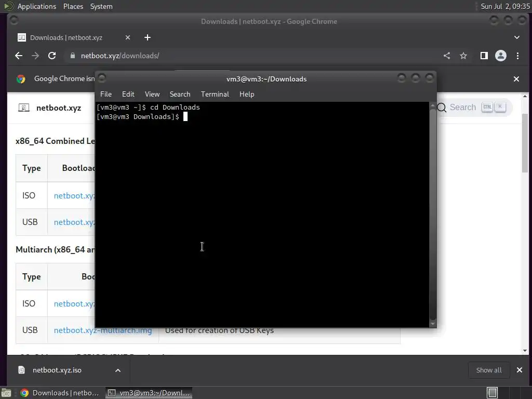Viewport: 532px width, 399px height.
Task: Click the netboot.xyz site title
Action: (59, 108)
